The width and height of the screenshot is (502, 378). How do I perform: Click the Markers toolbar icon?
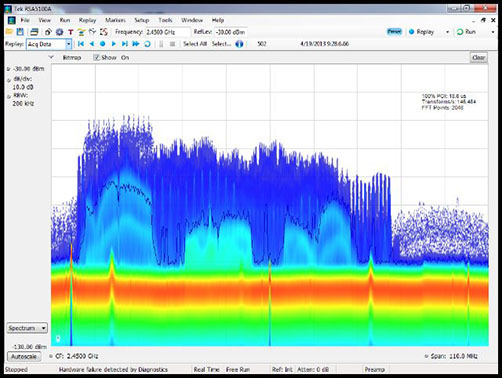click(x=92, y=32)
